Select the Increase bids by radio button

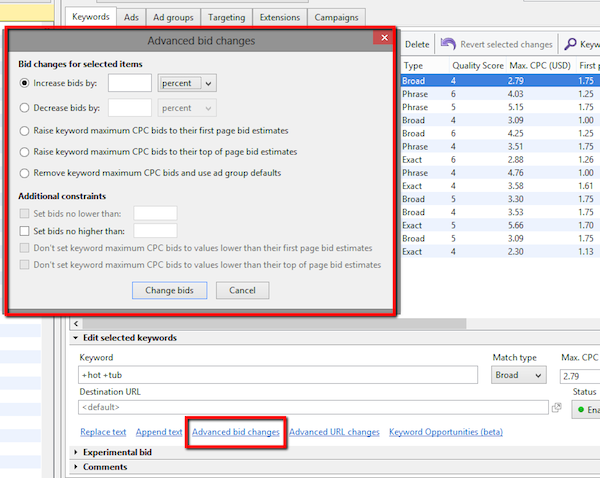tap(25, 83)
